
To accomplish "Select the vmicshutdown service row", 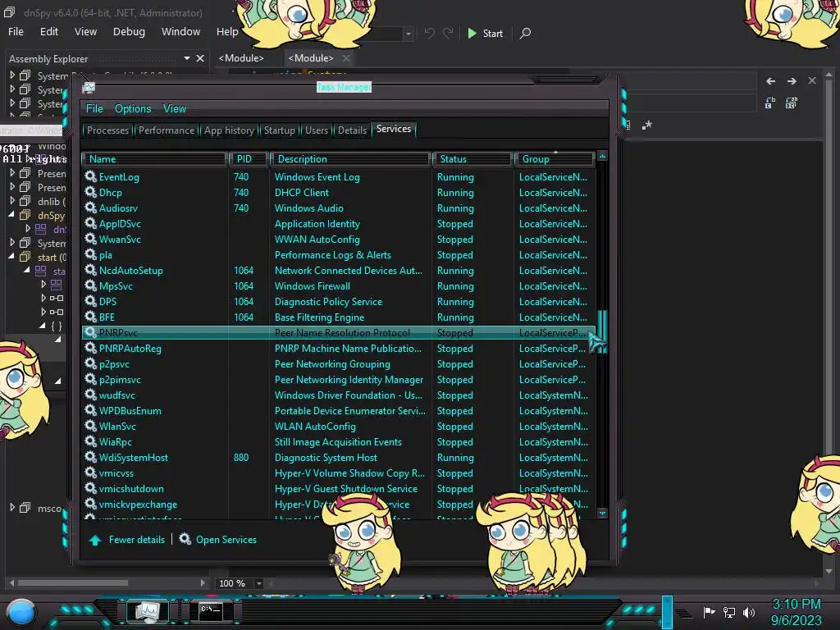I will coord(338,489).
